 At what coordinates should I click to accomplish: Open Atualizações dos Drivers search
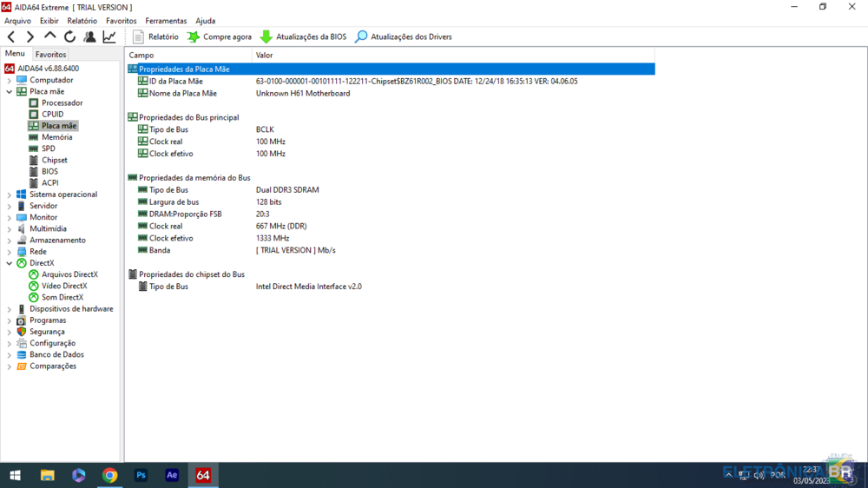click(x=403, y=36)
